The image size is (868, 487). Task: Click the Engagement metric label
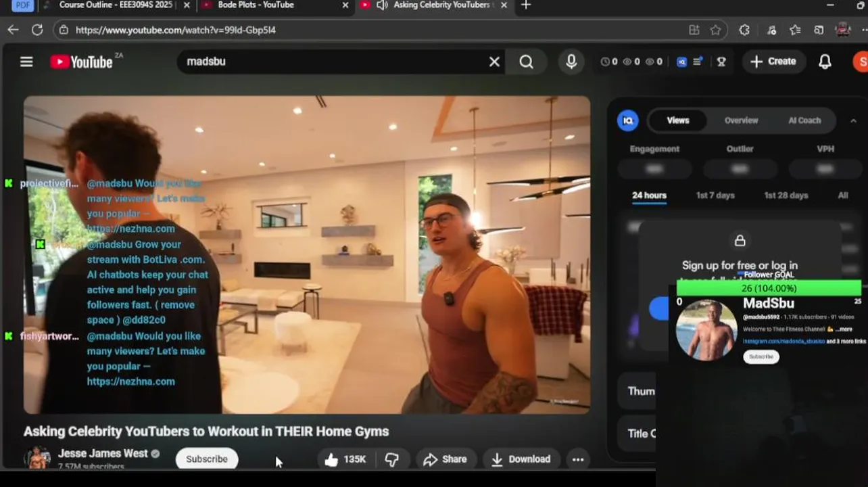pyautogui.click(x=654, y=149)
